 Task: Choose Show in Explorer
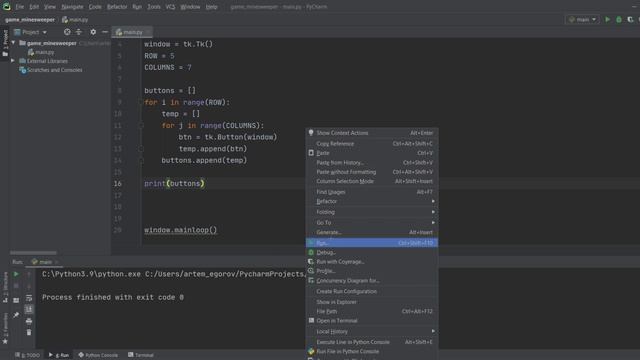point(372,302)
